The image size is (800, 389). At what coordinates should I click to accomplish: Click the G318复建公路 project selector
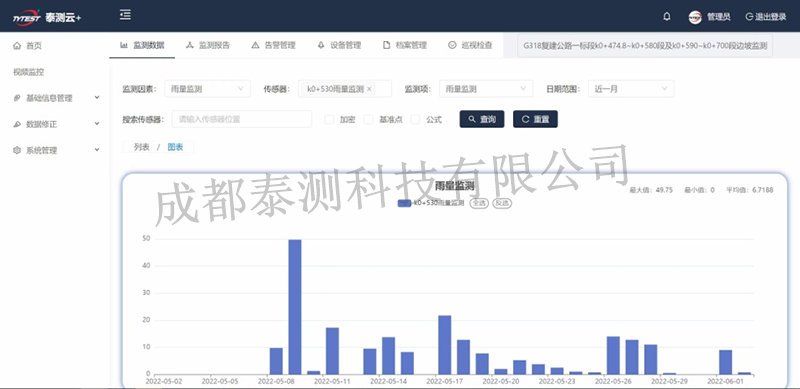click(645, 45)
